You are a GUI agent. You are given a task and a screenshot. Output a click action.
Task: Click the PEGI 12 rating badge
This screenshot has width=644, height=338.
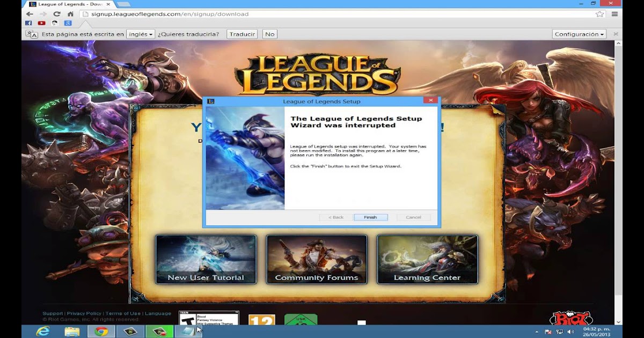(262, 319)
